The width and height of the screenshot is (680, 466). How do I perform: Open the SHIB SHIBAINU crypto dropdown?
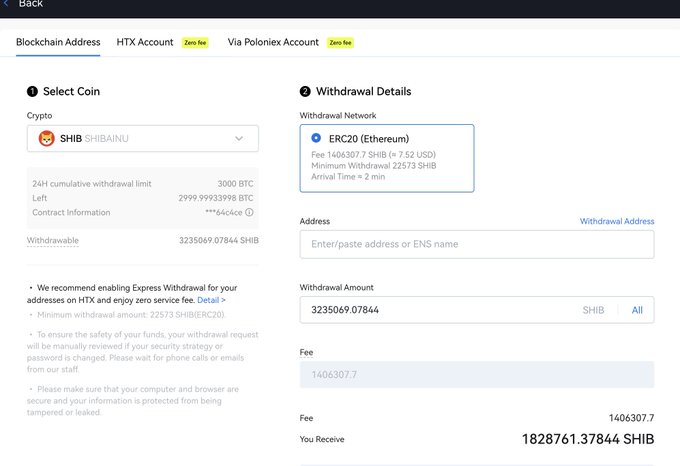pyautogui.click(x=143, y=139)
